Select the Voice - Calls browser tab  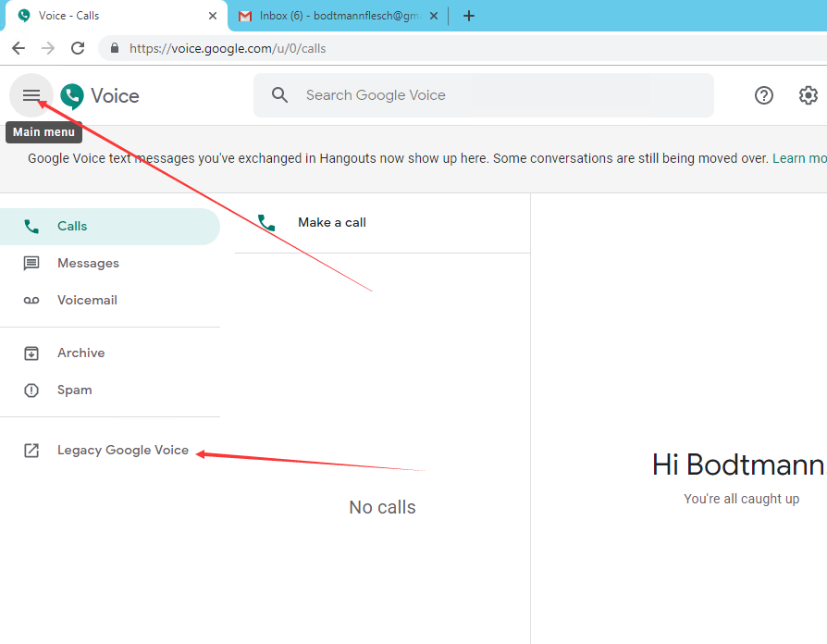pyautogui.click(x=116, y=16)
